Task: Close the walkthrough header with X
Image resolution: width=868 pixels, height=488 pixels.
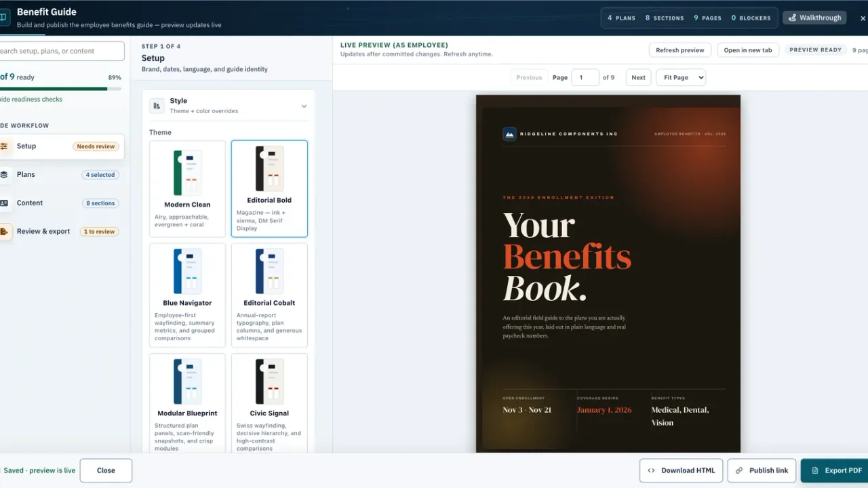Action: coord(863,18)
